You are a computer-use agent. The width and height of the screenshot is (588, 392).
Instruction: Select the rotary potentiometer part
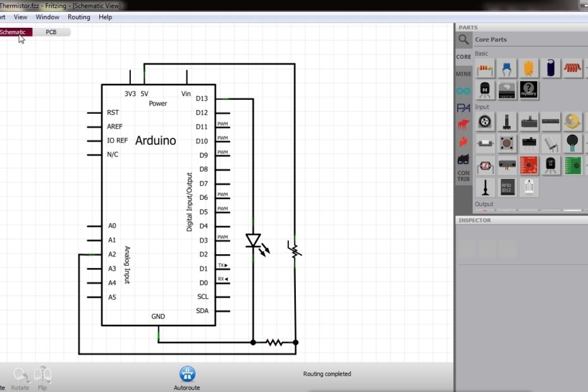(x=484, y=121)
